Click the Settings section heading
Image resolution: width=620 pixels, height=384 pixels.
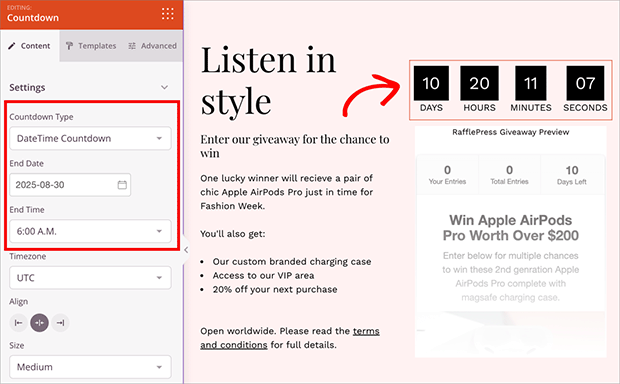coord(27,87)
